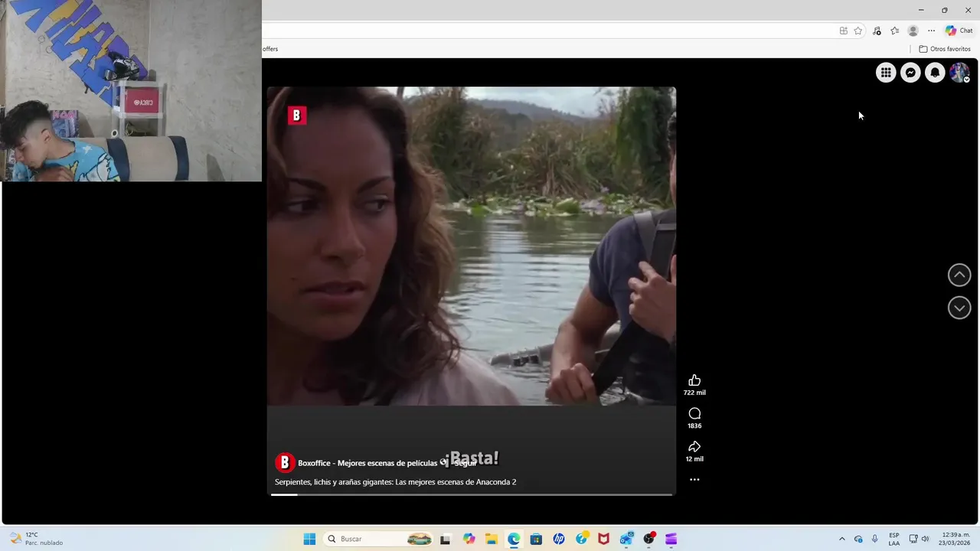
Task: Show hidden system tray icons
Action: (x=842, y=539)
